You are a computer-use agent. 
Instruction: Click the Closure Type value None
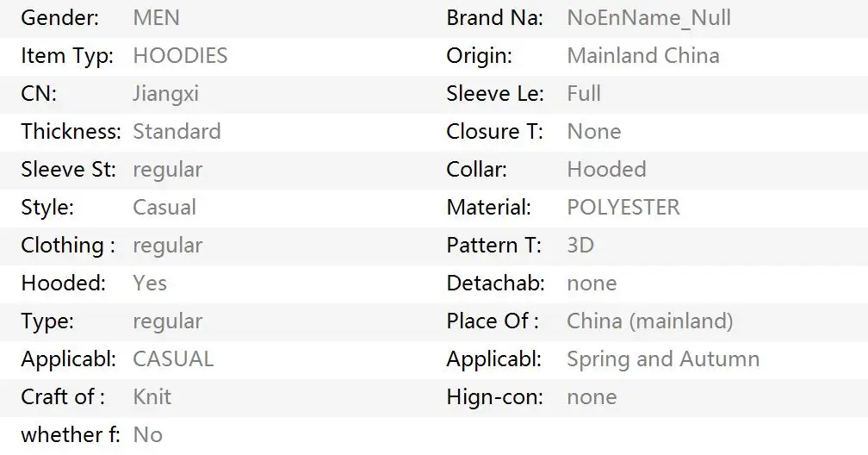point(594,131)
